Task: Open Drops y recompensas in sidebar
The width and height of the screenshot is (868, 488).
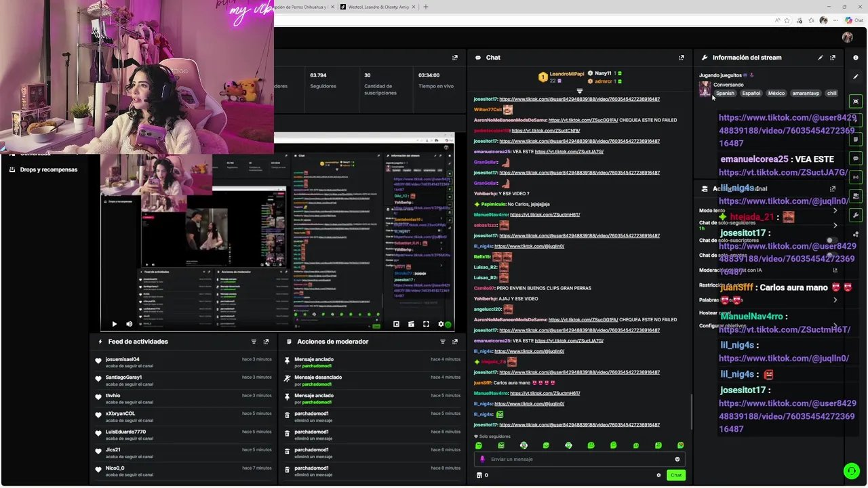Action: 49,169
